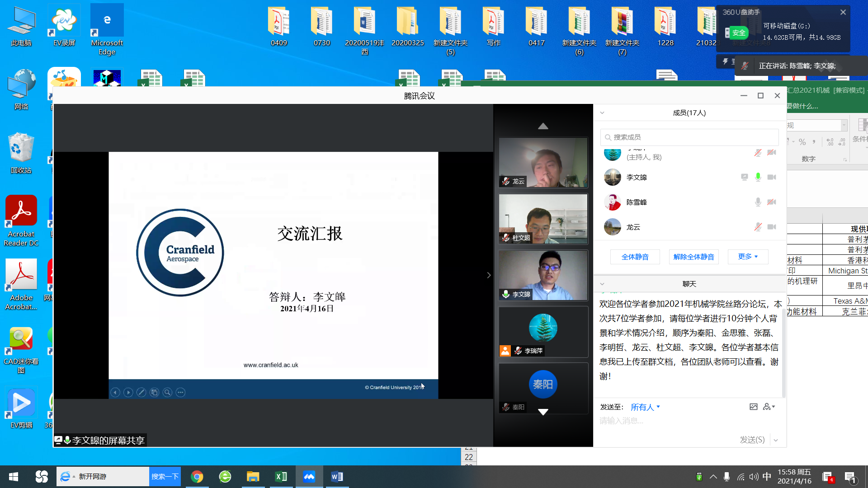Click the 搜索成员 search field

click(689, 137)
